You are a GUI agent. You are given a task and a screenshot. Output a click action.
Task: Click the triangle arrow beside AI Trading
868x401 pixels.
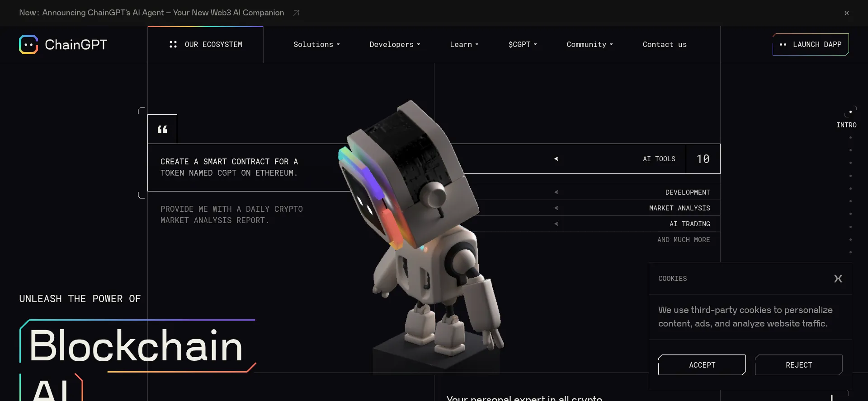(x=556, y=224)
